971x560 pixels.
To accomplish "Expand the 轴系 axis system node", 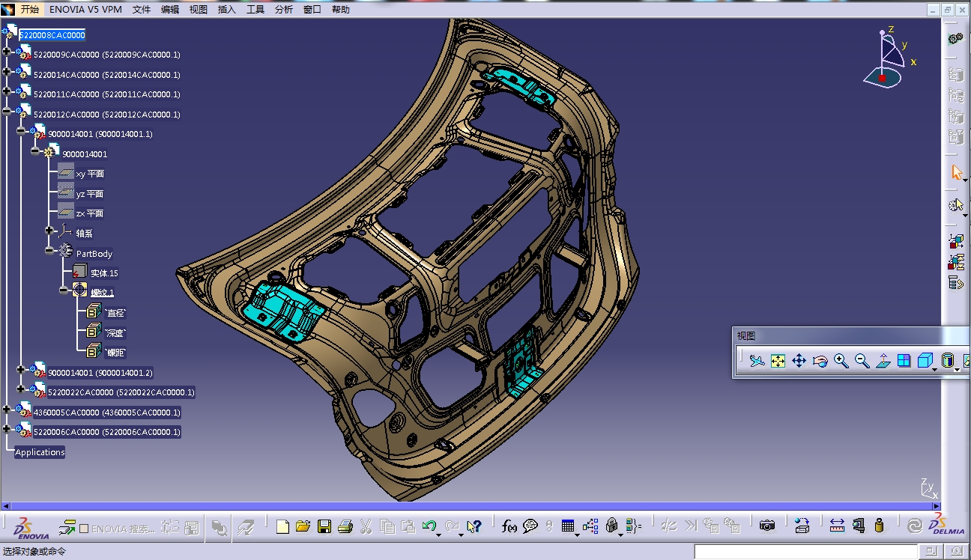I will coord(49,231).
